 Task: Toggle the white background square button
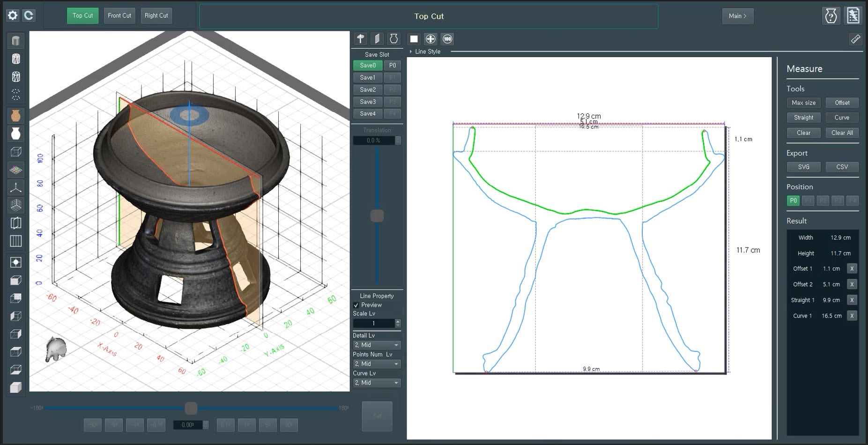[414, 39]
